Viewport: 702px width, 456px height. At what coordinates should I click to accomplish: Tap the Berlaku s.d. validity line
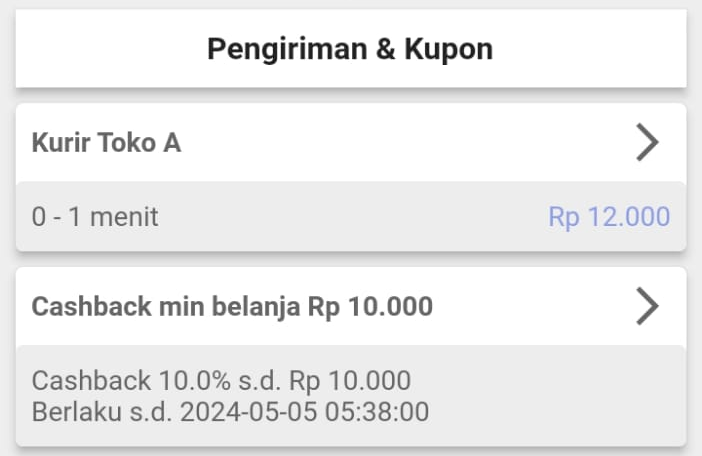pos(230,411)
